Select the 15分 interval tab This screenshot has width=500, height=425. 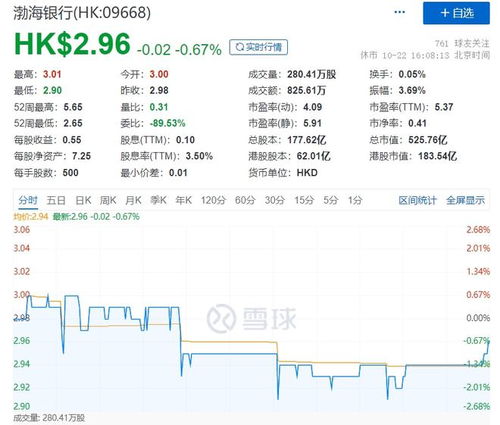(x=304, y=200)
